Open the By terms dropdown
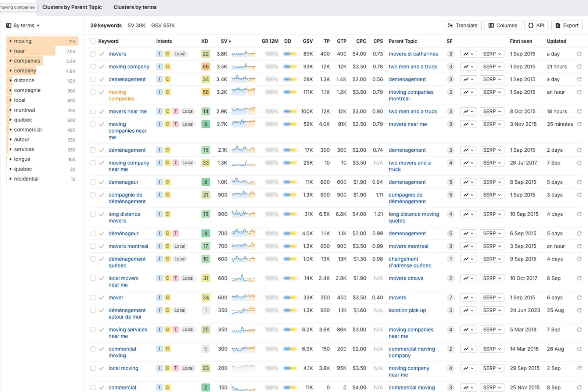 click(23, 25)
